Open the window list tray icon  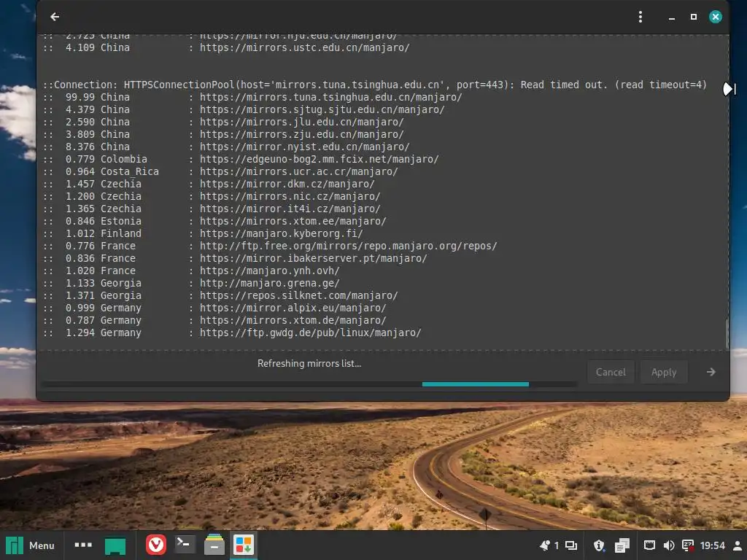[570, 545]
